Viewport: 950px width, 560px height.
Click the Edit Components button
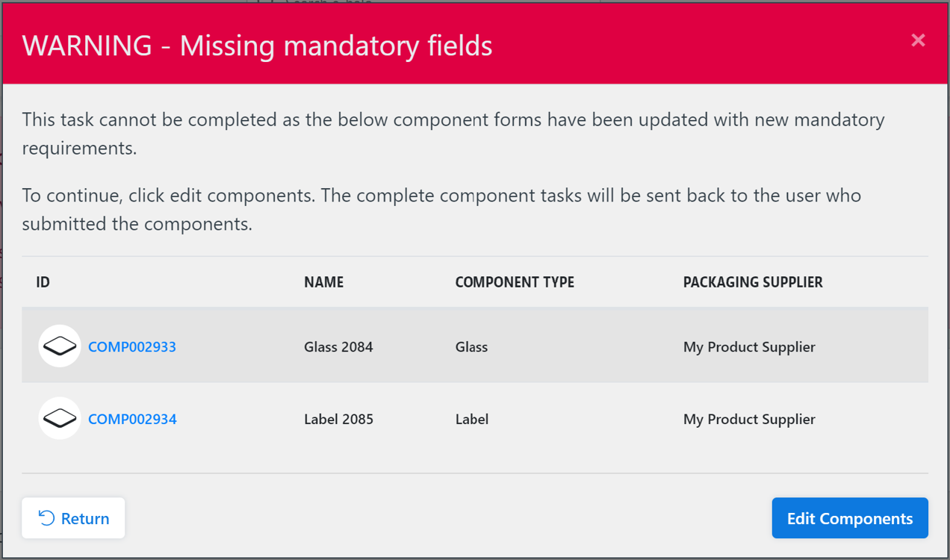849,517
